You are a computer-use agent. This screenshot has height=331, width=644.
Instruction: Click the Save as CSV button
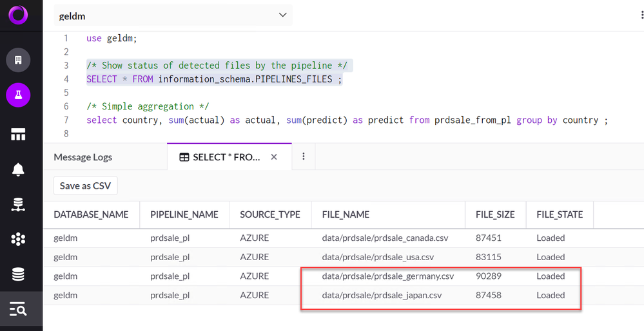85,185
